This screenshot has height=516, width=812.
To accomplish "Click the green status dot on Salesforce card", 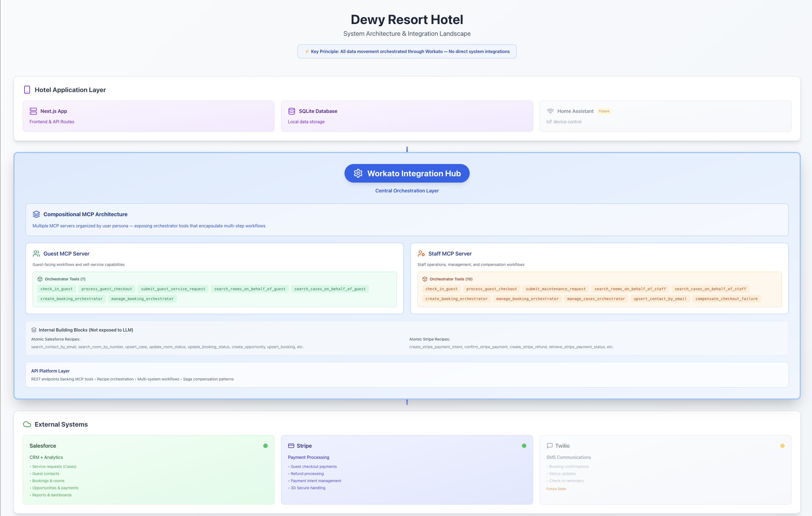I will pos(265,445).
